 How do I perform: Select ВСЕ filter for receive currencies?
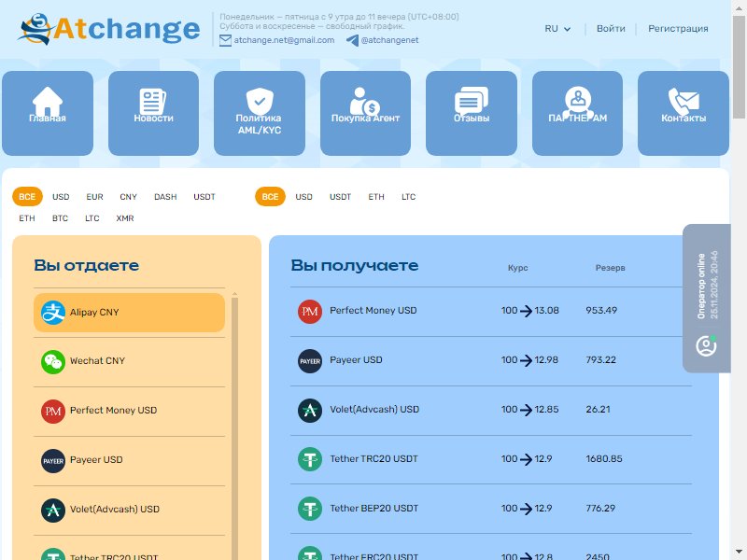tap(270, 197)
